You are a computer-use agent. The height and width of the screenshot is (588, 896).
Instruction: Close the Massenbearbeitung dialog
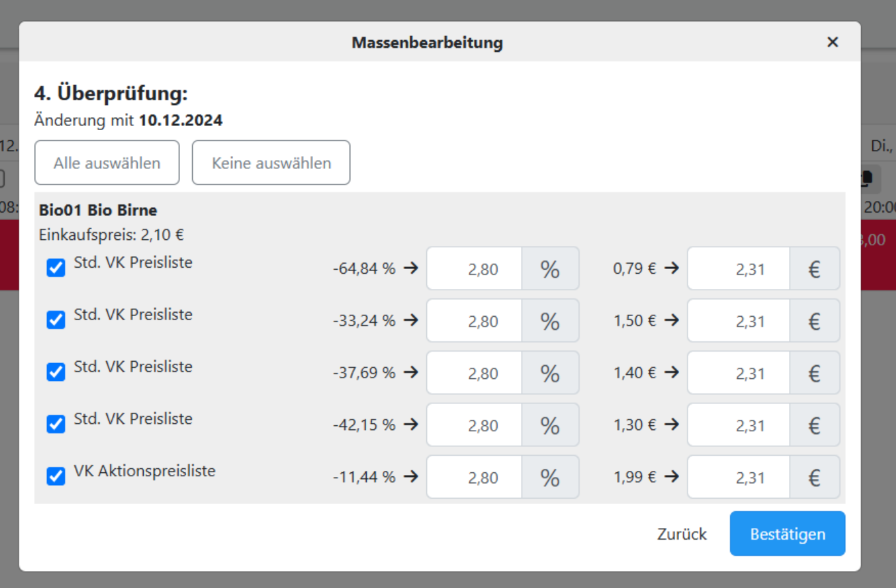833,42
